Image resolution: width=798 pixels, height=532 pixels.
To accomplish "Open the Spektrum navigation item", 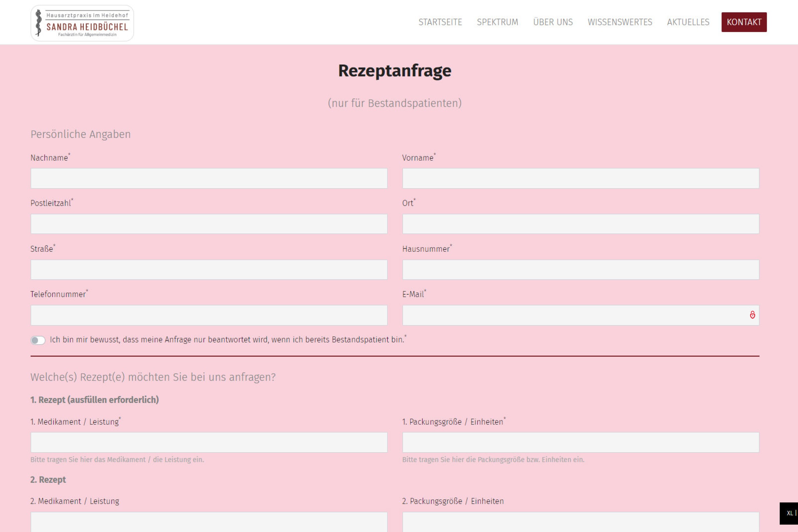I will 497,22.
